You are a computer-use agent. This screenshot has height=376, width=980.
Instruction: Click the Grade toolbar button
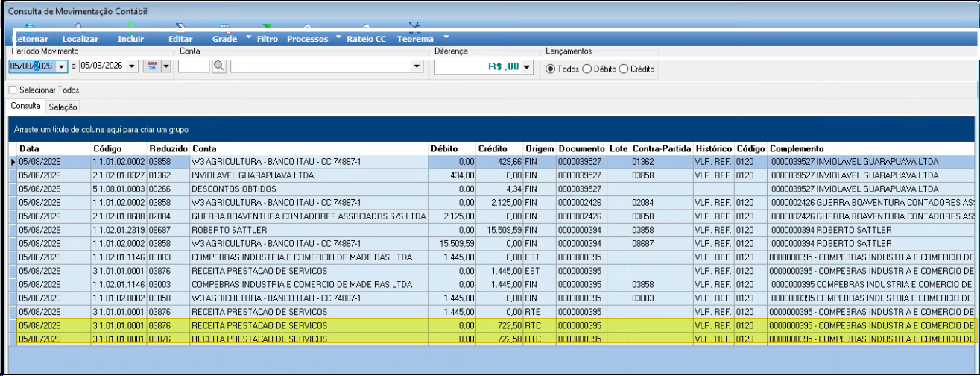coord(224,39)
